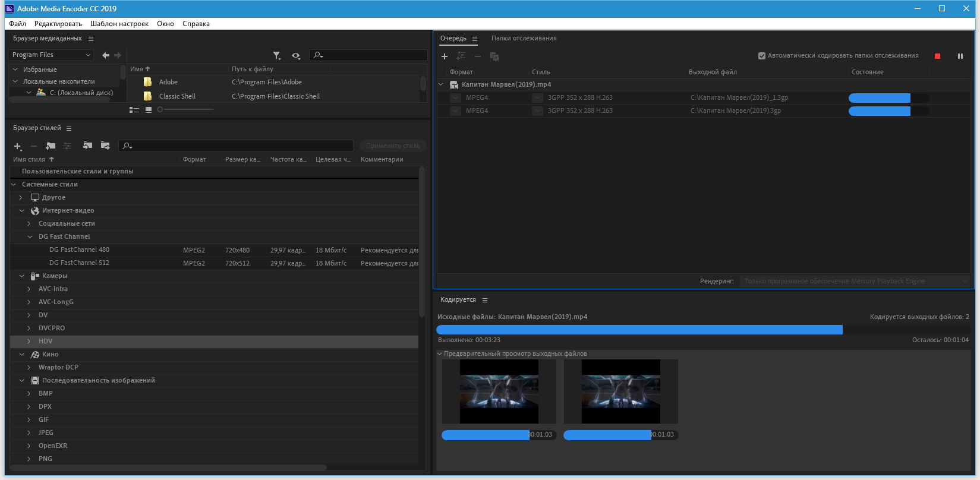Stop the queue with red square
The image size is (980, 480).
[x=938, y=56]
